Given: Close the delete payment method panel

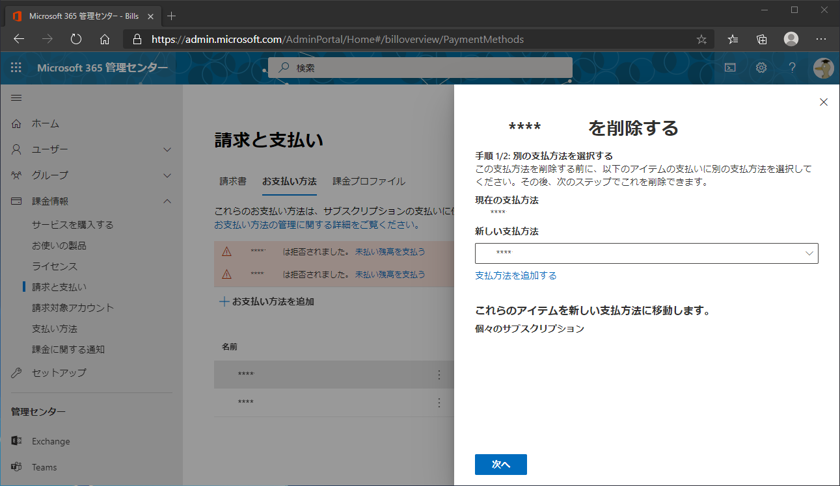Looking at the screenshot, I should click(x=823, y=102).
